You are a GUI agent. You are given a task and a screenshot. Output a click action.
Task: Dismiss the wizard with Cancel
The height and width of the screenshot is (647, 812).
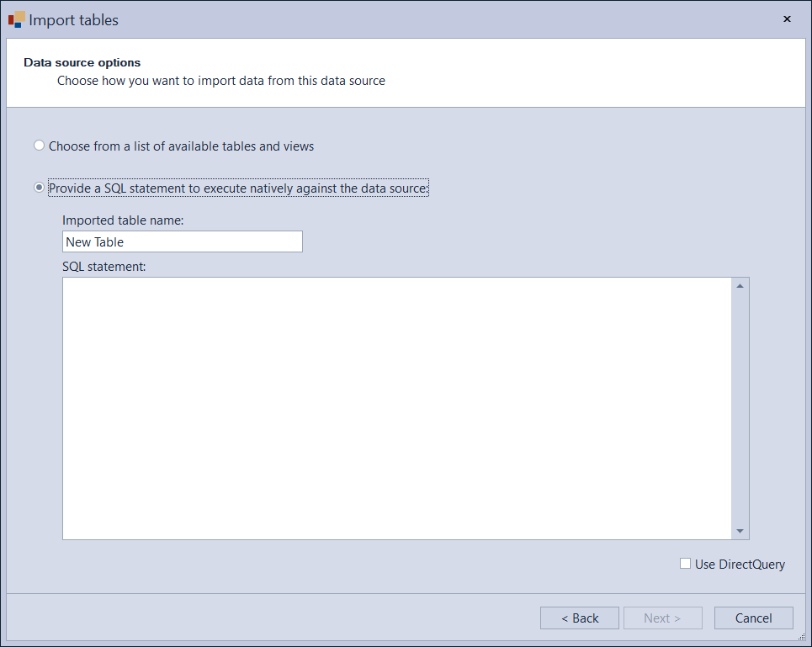pos(753,618)
